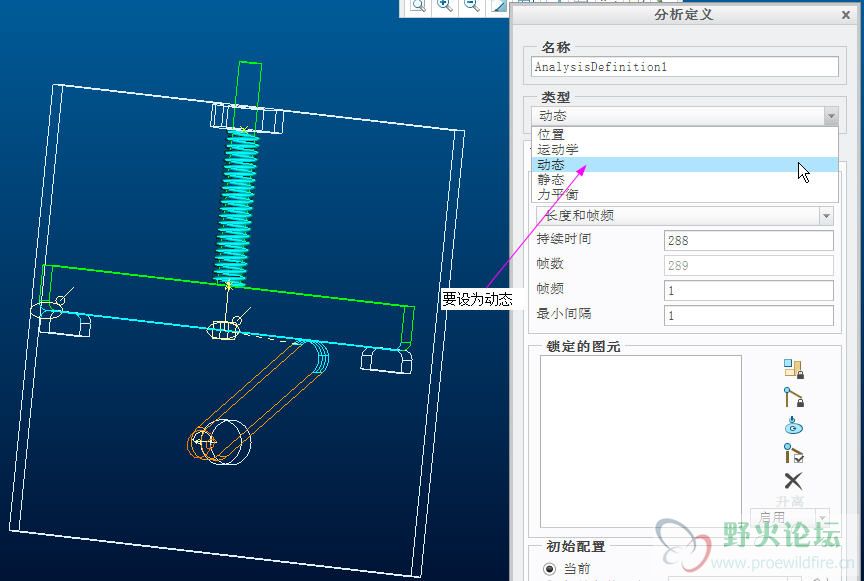Close the 分析定义 dialog
Image resolution: width=864 pixels, height=581 pixels.
coord(846,15)
